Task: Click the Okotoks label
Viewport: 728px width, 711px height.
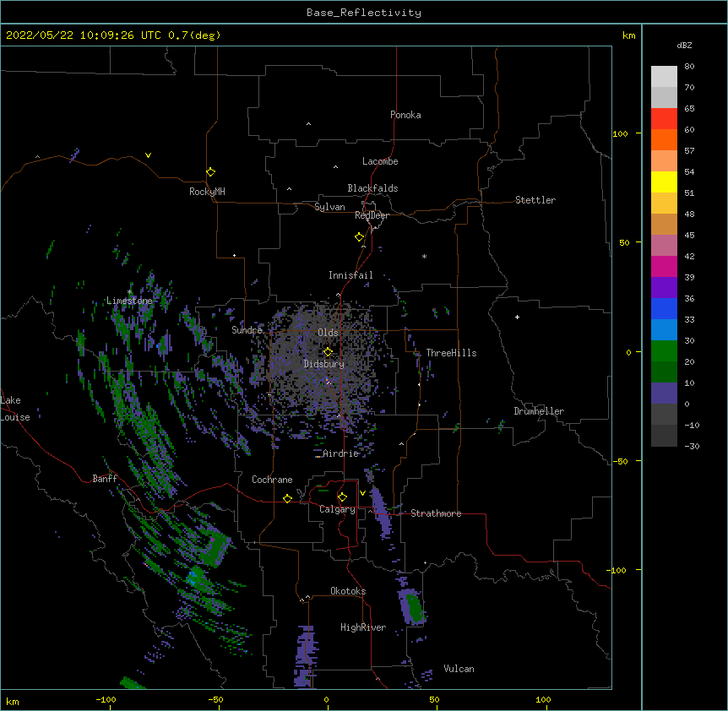Action: (348, 591)
